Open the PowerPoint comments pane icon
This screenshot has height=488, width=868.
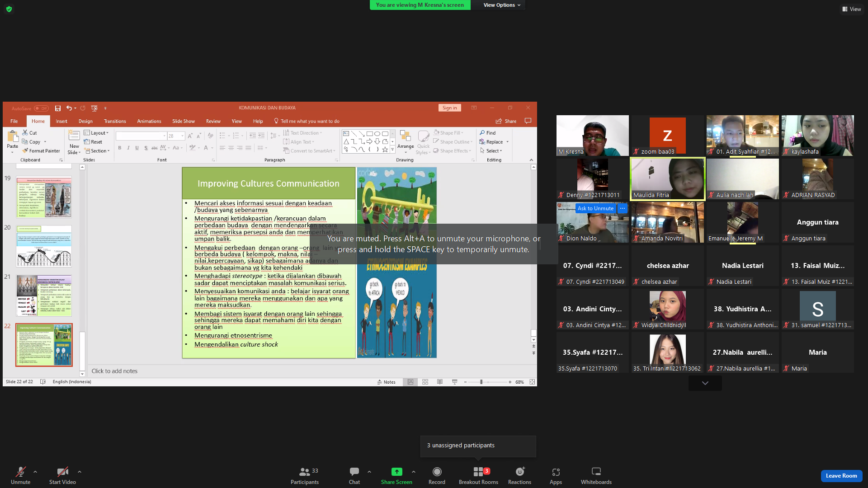pyautogui.click(x=528, y=121)
